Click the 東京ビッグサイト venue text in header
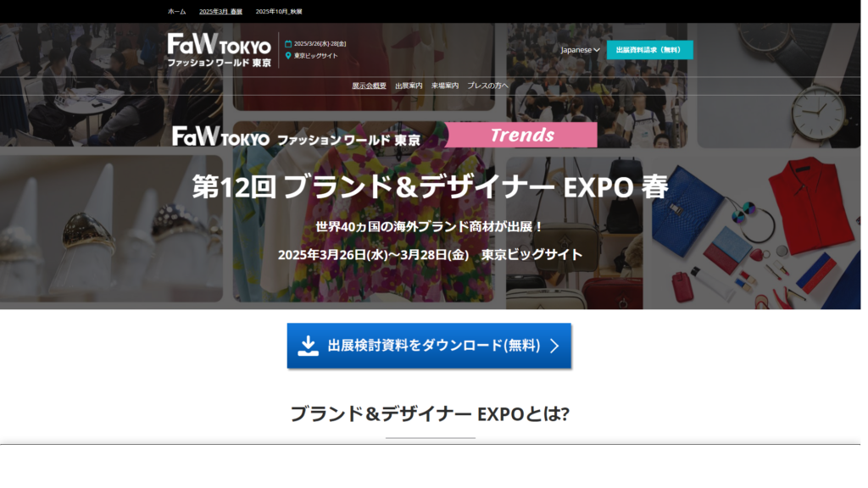This screenshot has width=868, height=488. (316, 56)
